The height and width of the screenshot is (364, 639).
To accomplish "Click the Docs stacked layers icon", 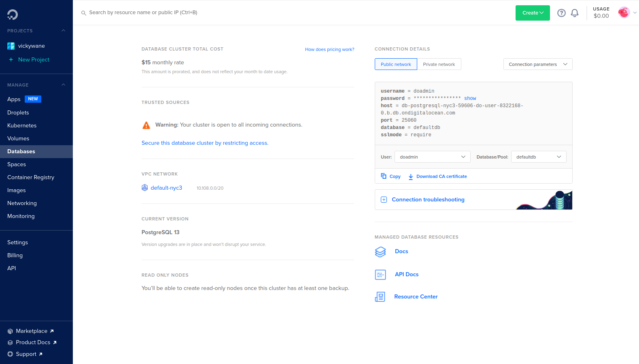I will (380, 252).
